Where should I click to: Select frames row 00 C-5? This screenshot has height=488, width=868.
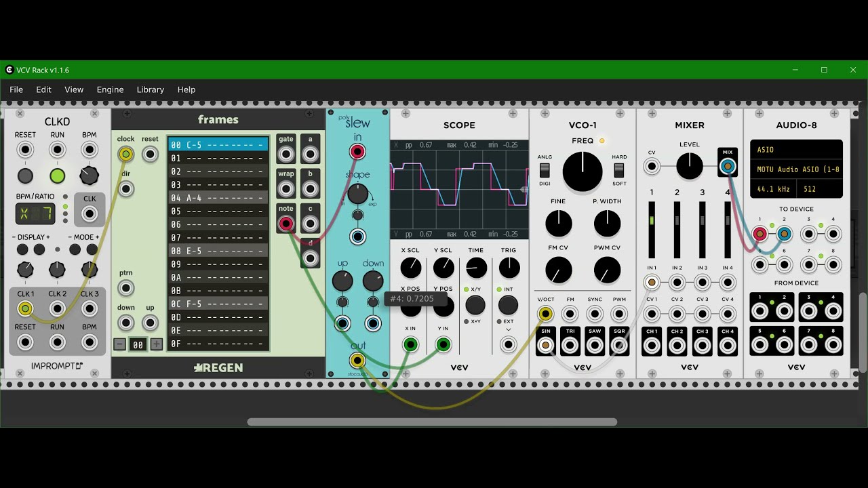point(218,144)
